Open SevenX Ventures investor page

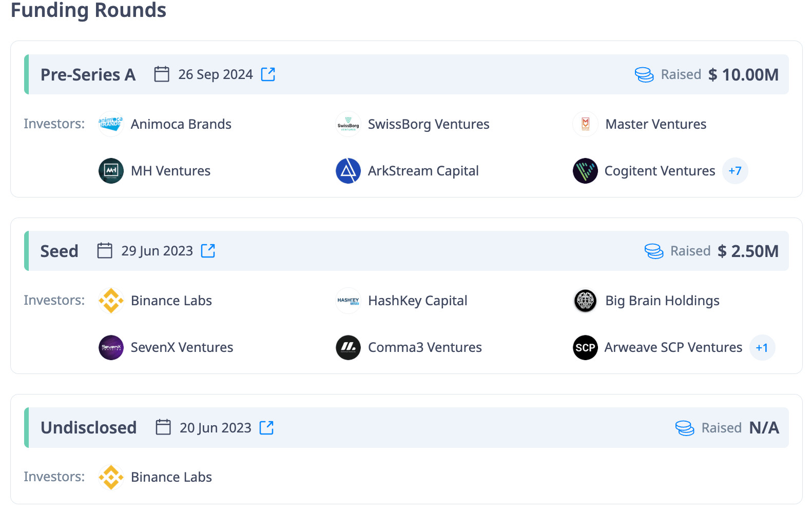[x=182, y=347]
